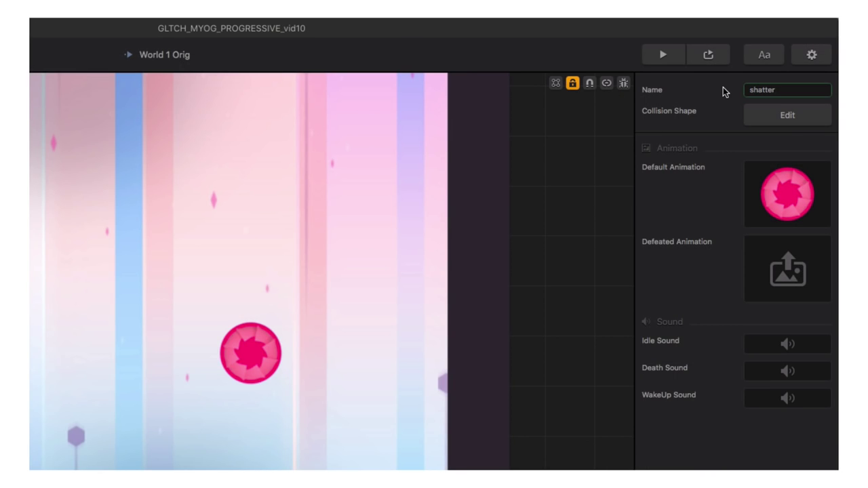Select the pink shatter object on canvas
This screenshot has width=868, height=488.
(250, 353)
